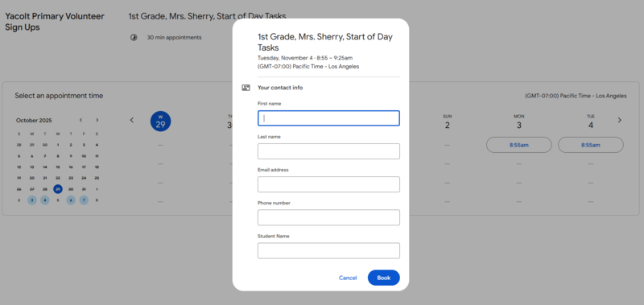Activate the Student Name field

(x=328, y=251)
